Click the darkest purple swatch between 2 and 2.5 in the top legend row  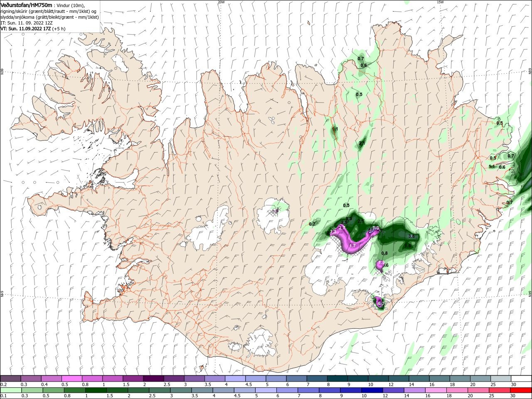[153, 379]
